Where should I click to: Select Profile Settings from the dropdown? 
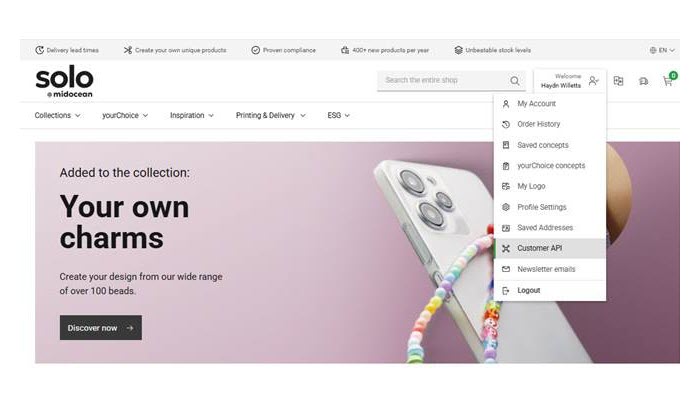coord(550,207)
